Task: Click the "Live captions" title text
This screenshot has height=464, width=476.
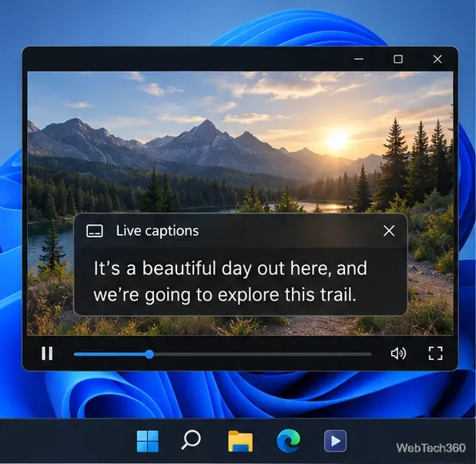Action: click(157, 231)
